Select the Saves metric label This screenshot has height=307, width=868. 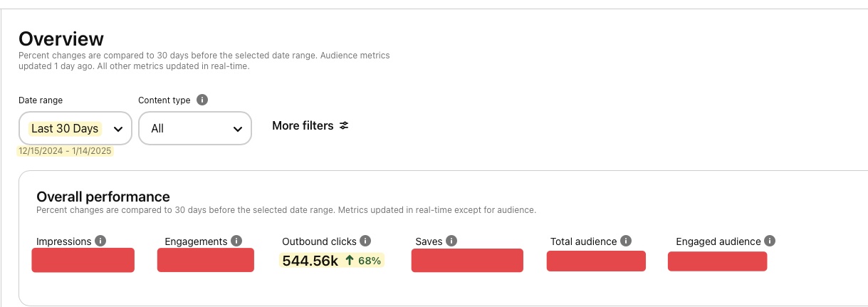(429, 241)
